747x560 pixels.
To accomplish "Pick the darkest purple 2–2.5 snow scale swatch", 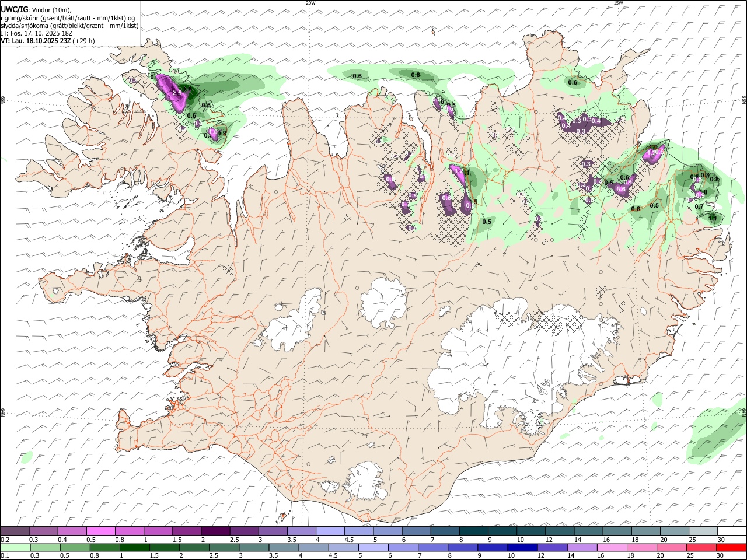I will pos(215,531).
